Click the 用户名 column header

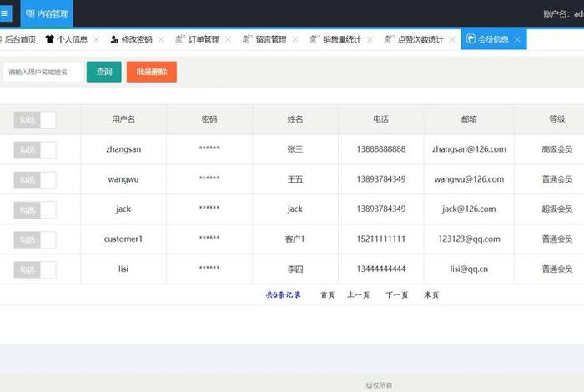[x=123, y=119]
